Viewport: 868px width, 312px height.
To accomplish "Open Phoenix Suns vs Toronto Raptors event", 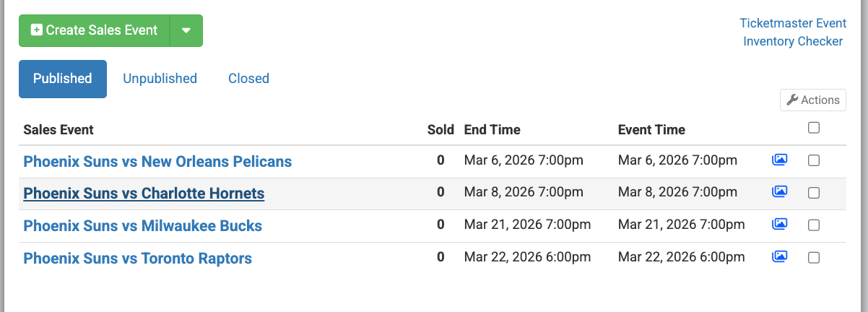I will click(x=137, y=258).
